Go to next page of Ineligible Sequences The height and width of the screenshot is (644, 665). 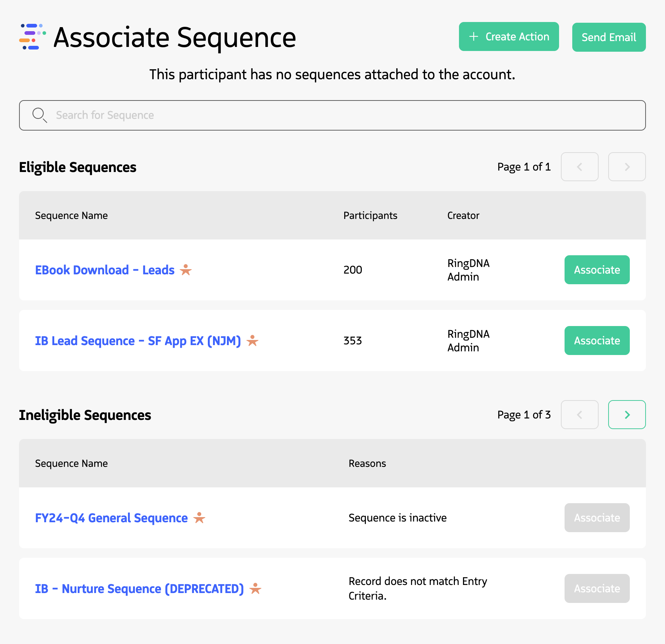coord(627,415)
